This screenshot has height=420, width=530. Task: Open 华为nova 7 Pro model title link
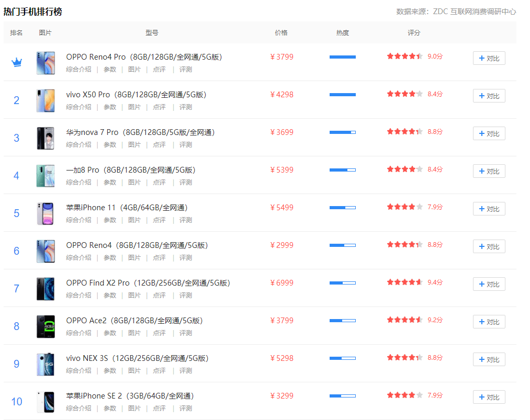click(141, 132)
